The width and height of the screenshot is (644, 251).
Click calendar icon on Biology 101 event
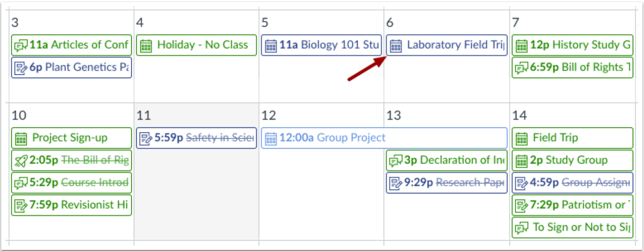(x=271, y=45)
